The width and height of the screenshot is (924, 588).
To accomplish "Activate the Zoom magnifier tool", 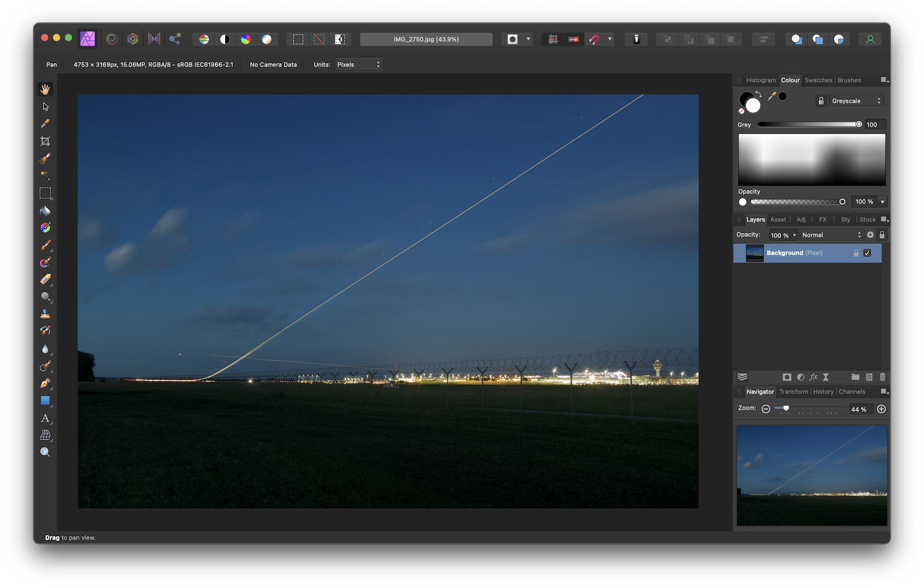I will click(x=45, y=452).
